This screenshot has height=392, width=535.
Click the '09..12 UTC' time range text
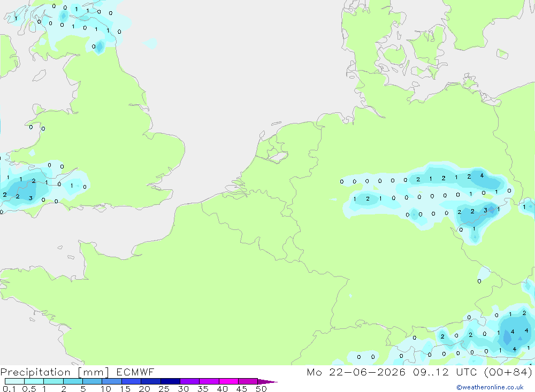445,372
